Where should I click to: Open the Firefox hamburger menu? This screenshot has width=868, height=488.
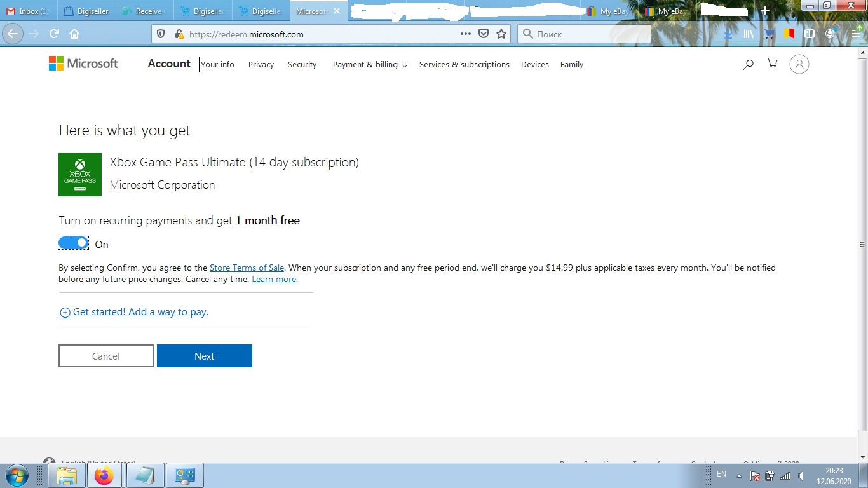[x=857, y=34]
